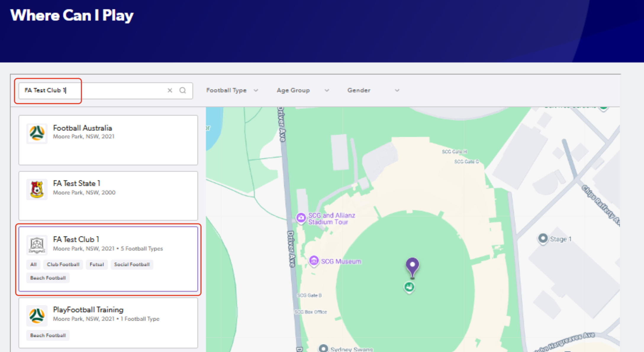Select the All tag on FA Test Club 1

point(33,264)
